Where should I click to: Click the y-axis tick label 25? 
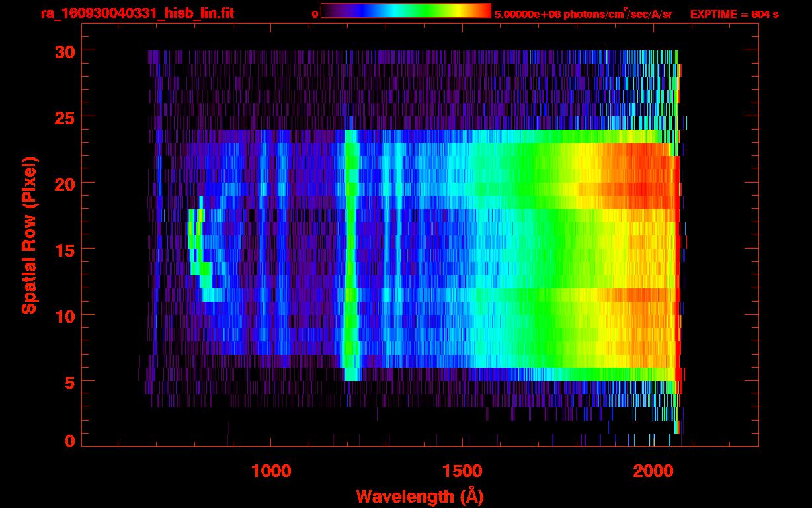pyautogui.click(x=65, y=117)
